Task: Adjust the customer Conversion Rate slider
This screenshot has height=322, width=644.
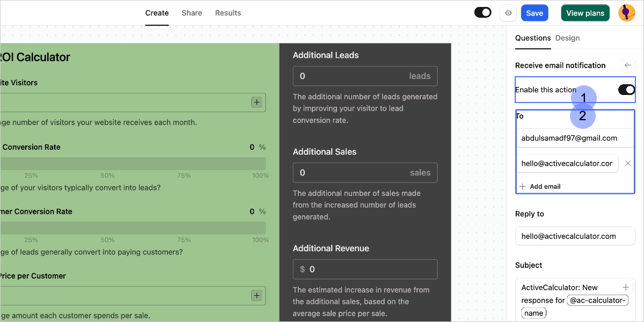Action: [x=133, y=228]
